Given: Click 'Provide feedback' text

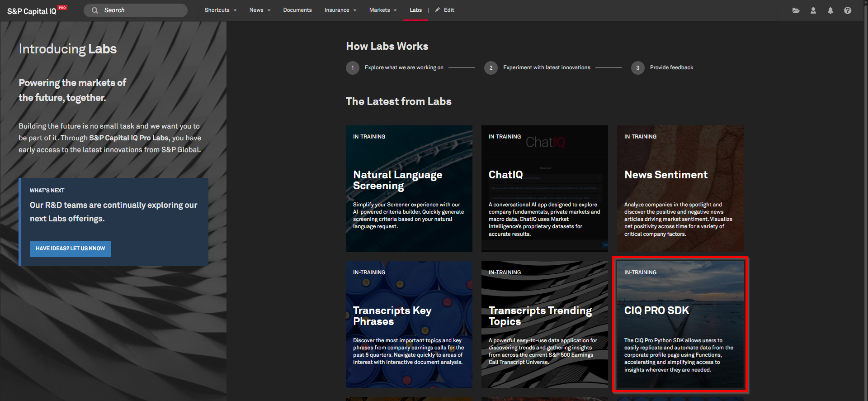Looking at the screenshot, I should tap(671, 67).
